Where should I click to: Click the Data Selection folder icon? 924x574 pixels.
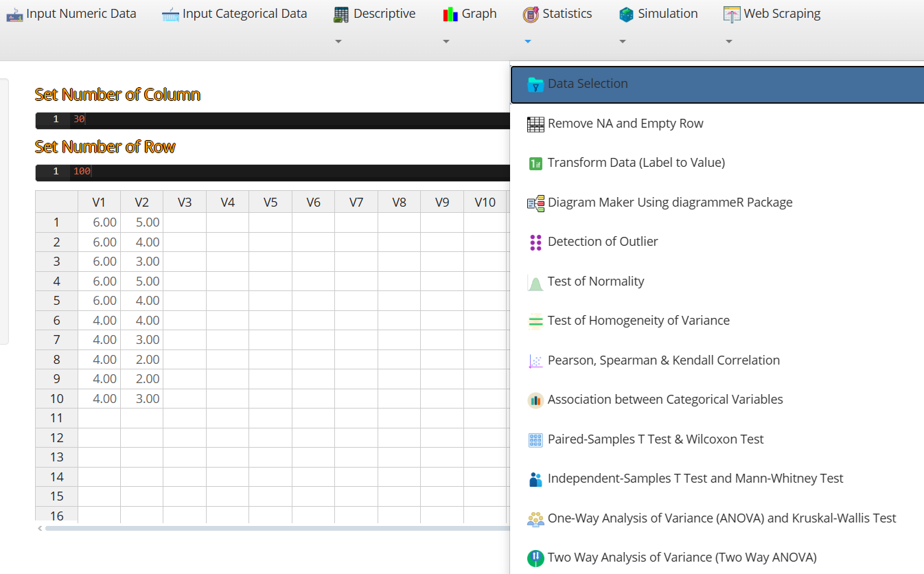click(535, 84)
